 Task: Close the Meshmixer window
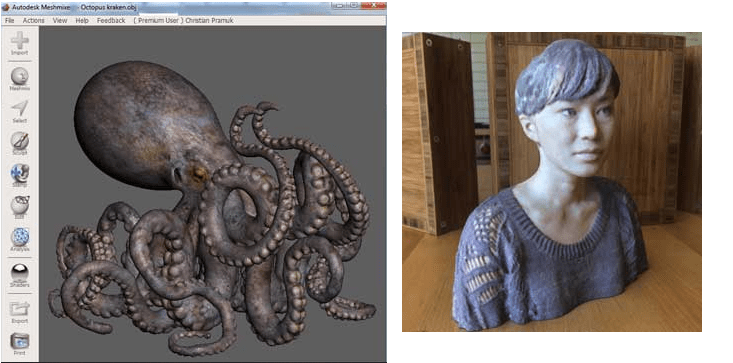(373, 6)
